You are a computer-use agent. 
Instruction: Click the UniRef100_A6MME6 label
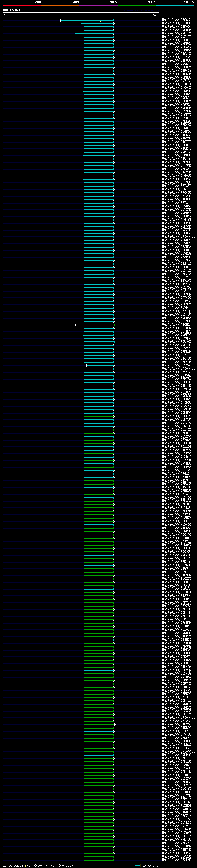[x=177, y=40]
